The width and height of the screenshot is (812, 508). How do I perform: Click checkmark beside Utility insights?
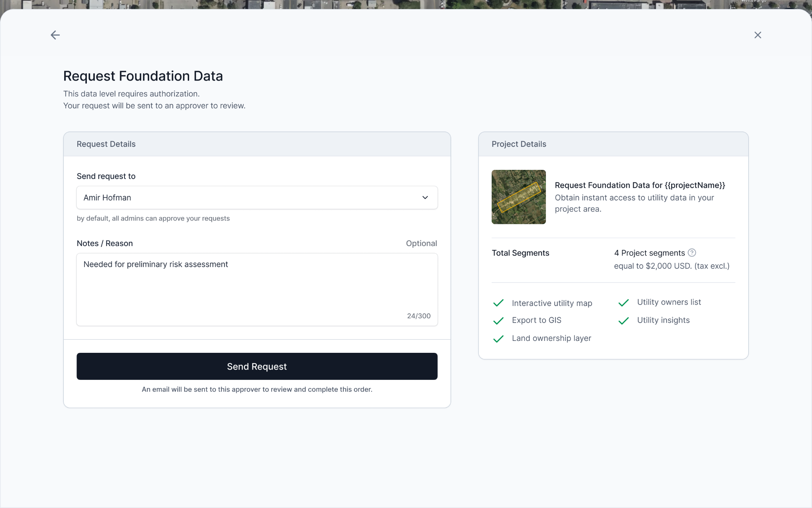pos(624,321)
